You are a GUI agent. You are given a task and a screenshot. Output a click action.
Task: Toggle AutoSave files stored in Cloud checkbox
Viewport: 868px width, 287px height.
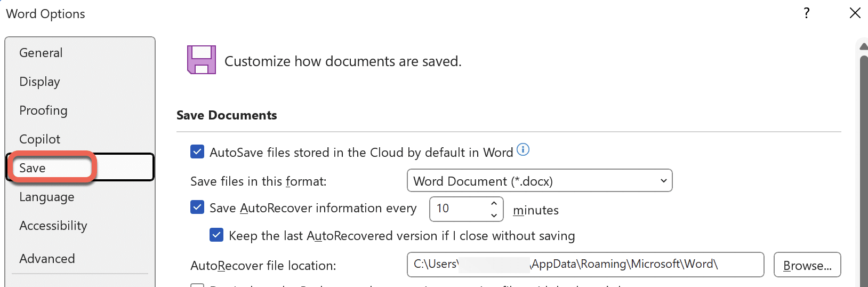tap(197, 152)
